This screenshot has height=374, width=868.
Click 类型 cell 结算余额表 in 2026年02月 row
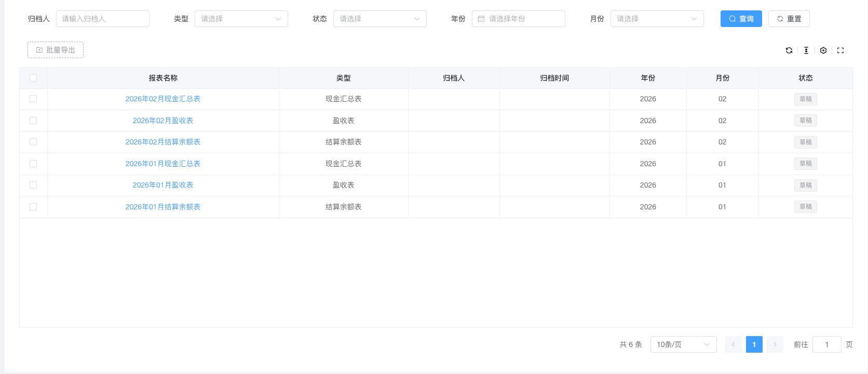[344, 142]
